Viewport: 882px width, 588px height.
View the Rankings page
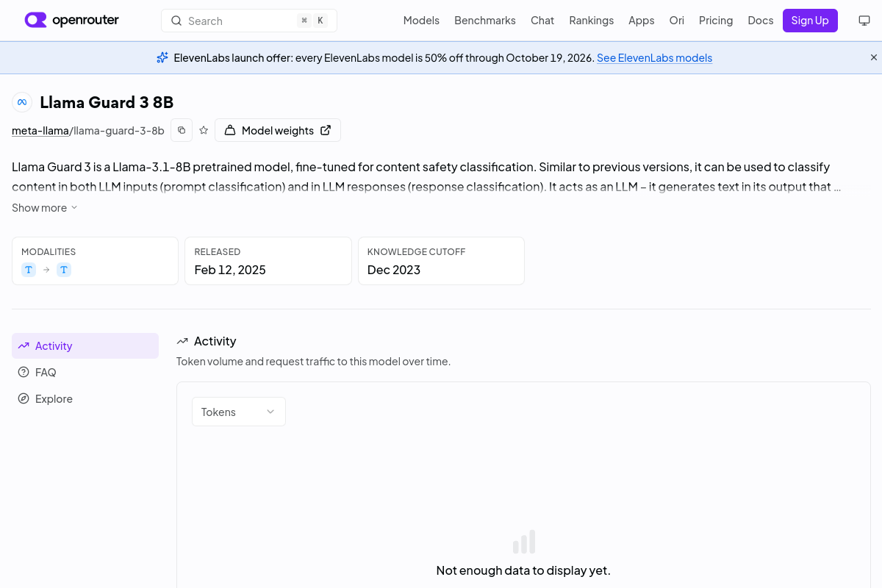coord(592,21)
